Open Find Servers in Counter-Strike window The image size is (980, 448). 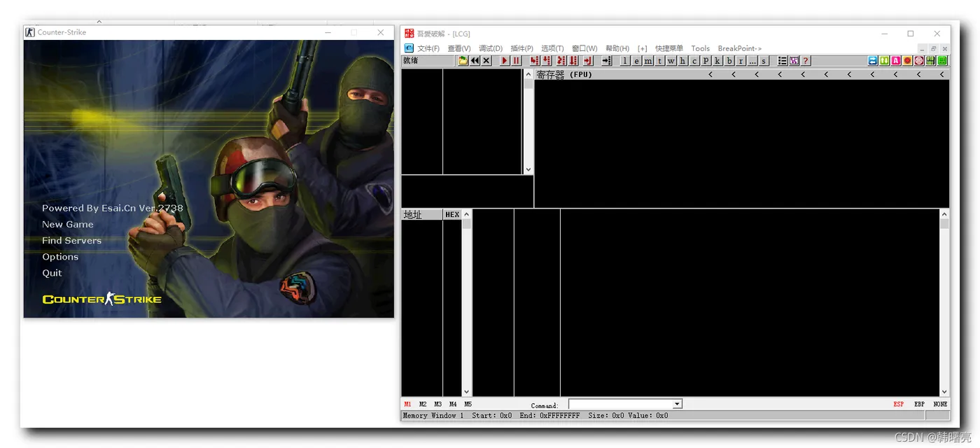(72, 240)
